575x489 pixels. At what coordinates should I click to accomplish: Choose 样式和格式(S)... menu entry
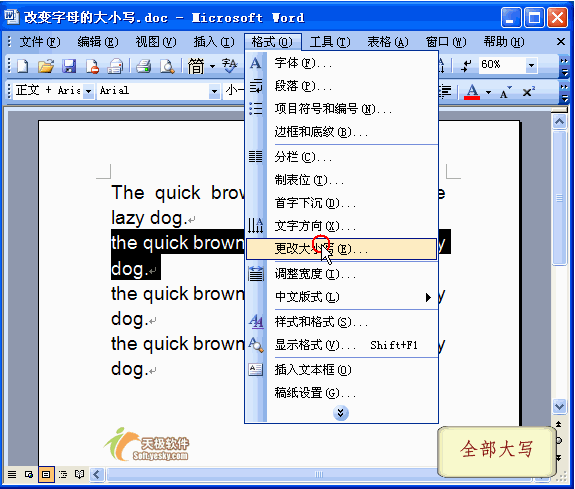click(341, 322)
